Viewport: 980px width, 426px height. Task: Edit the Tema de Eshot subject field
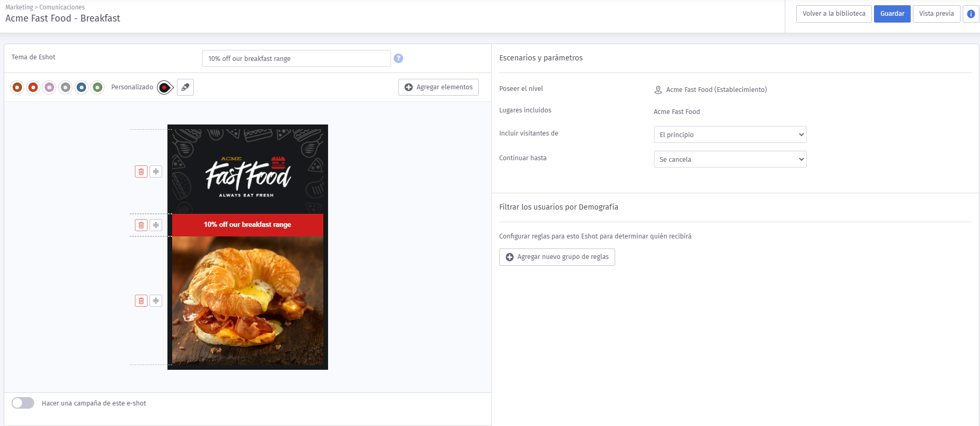tap(297, 58)
